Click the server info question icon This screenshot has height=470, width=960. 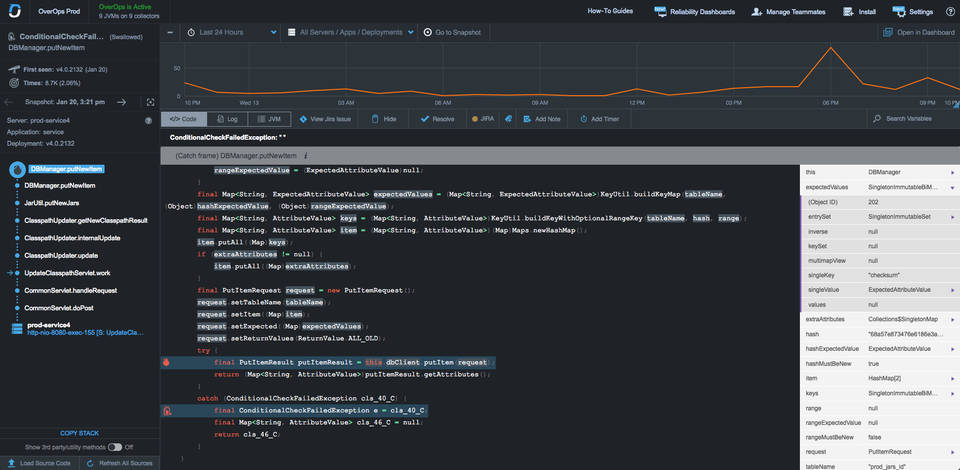149,120
